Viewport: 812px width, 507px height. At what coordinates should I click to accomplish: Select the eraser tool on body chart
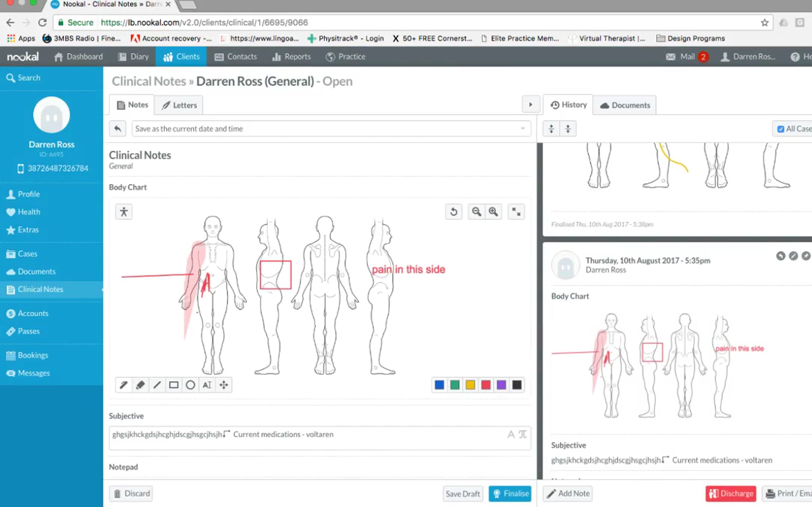tap(140, 385)
